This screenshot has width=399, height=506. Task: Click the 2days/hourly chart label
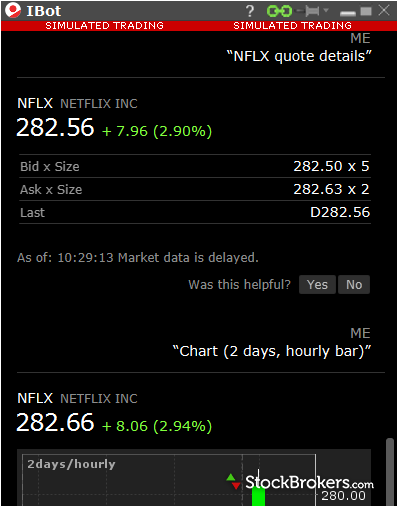pyautogui.click(x=71, y=464)
